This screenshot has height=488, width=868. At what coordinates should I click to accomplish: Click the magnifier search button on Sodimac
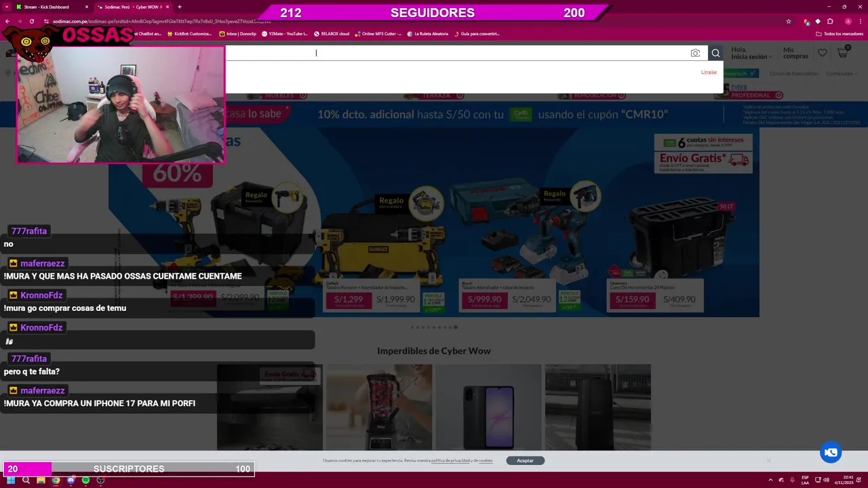click(715, 53)
